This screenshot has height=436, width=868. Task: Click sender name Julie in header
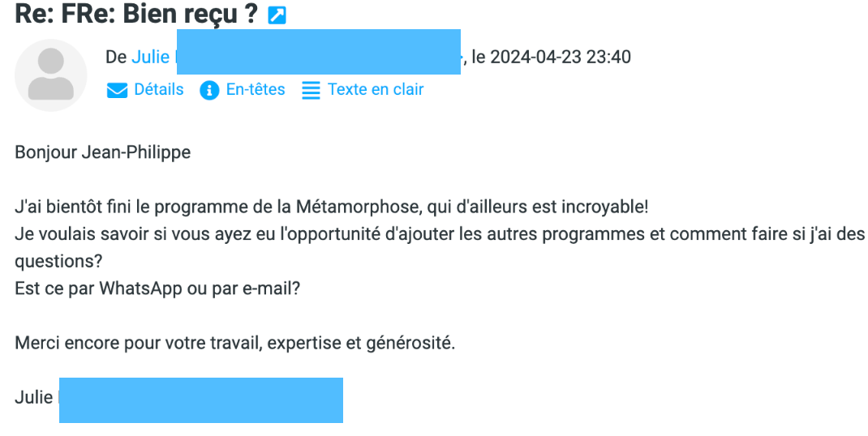coord(150,57)
